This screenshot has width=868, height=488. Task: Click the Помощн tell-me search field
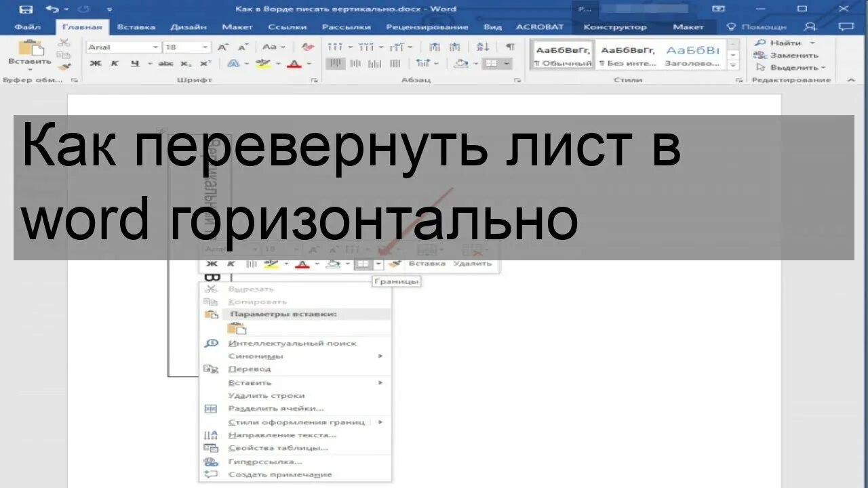tap(757, 27)
